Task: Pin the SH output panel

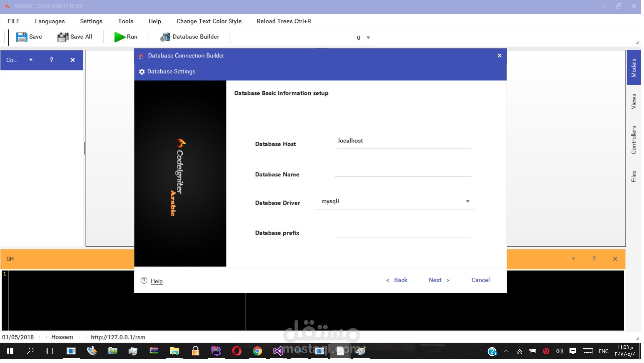Action: click(x=594, y=259)
